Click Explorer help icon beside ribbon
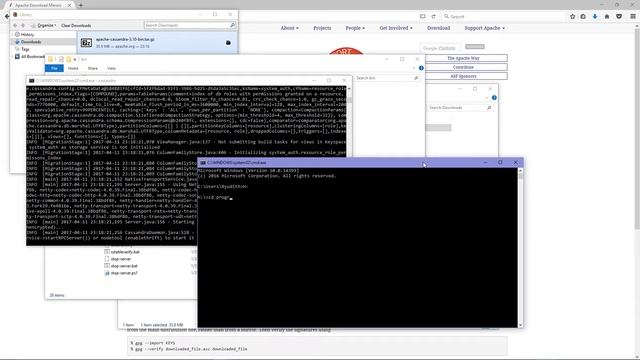Viewport: 640px width, 360px height. pos(421,68)
